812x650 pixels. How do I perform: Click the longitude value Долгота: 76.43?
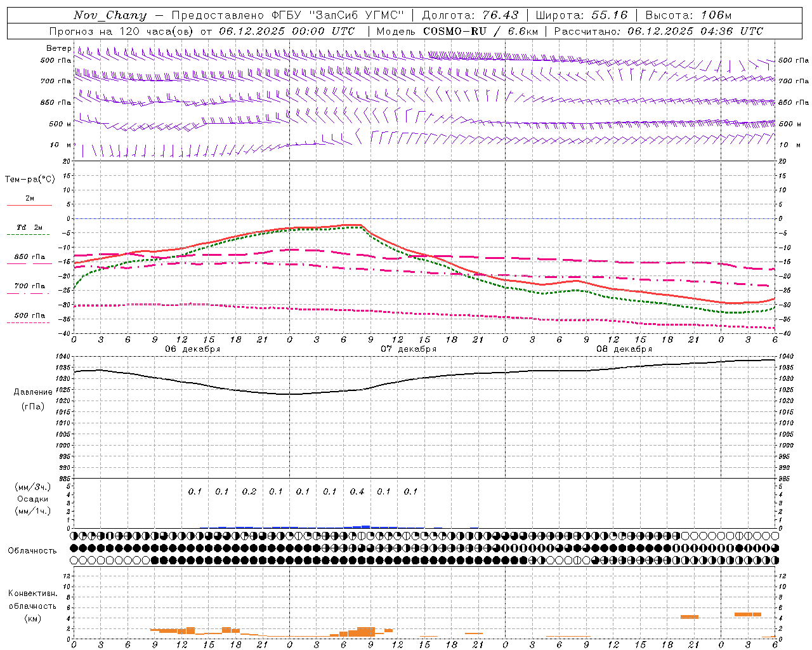(x=470, y=15)
